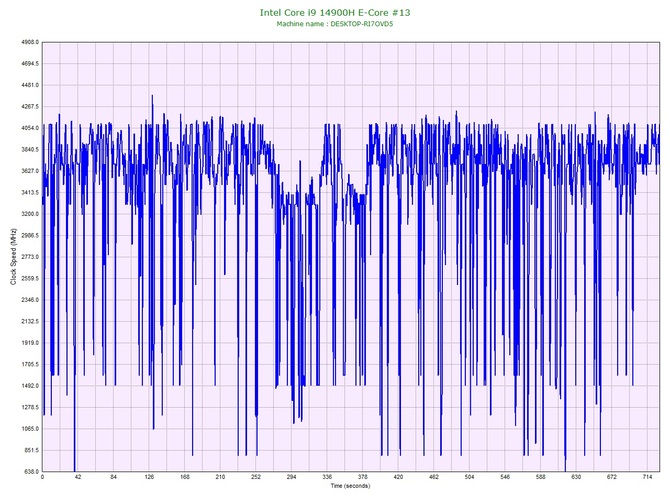
Task: Click the 546 tick on time axis
Action: (x=505, y=477)
